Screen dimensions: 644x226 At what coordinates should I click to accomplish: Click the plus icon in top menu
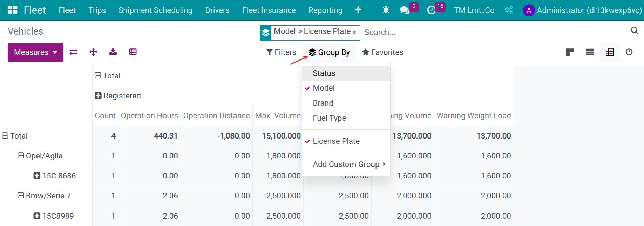(358, 10)
